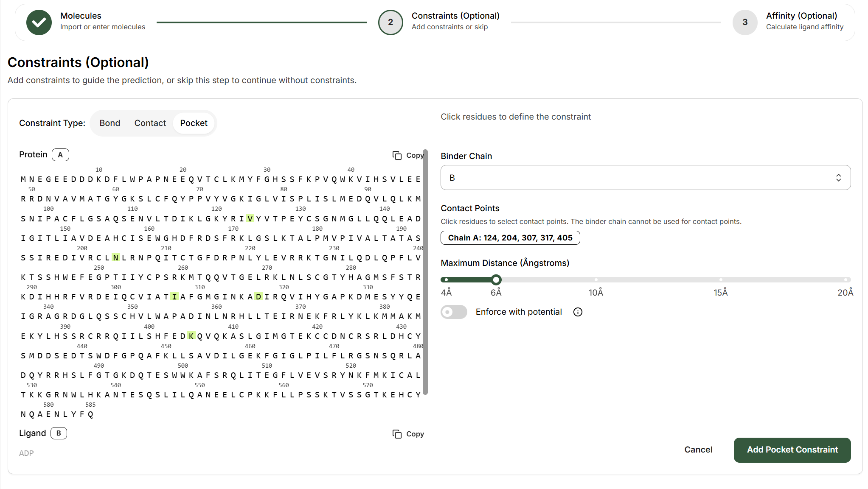Set maximum distance slider to 10Å mark

coord(596,280)
